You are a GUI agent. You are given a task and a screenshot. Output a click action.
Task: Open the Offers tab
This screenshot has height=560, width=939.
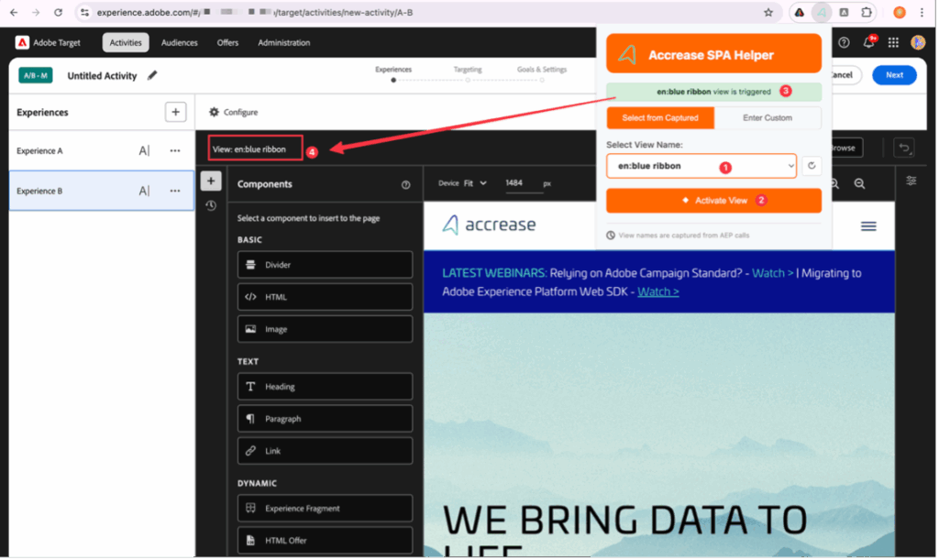(227, 42)
